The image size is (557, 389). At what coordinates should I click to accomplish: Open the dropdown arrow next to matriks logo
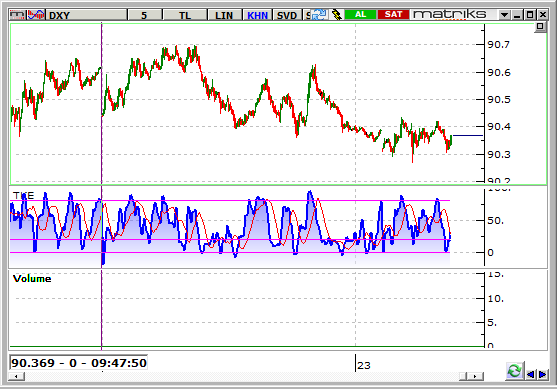(504, 15)
